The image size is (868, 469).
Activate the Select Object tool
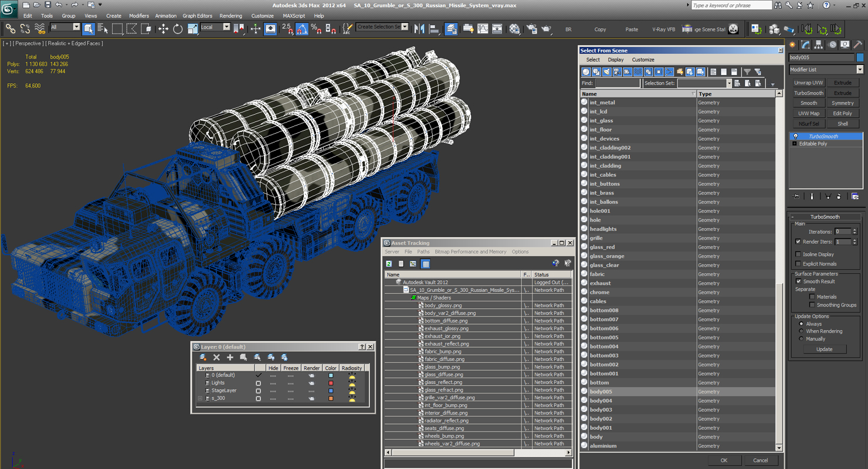[x=89, y=28]
